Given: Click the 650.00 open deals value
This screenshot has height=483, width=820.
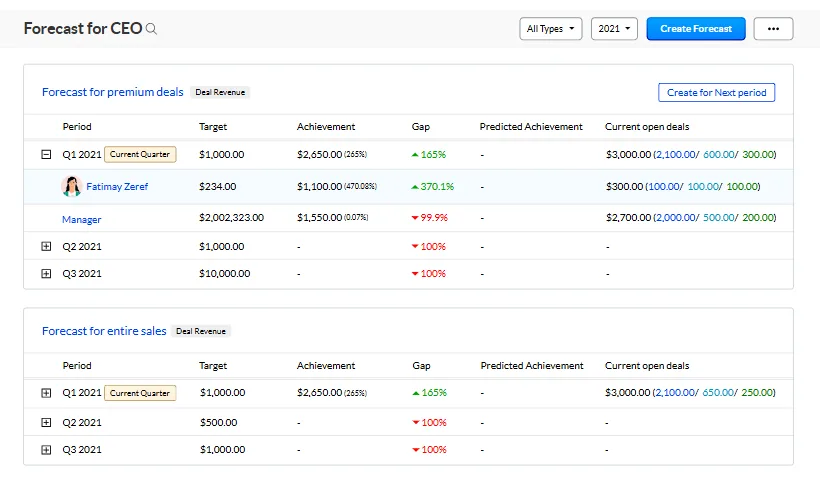Looking at the screenshot, I should click(x=717, y=394).
